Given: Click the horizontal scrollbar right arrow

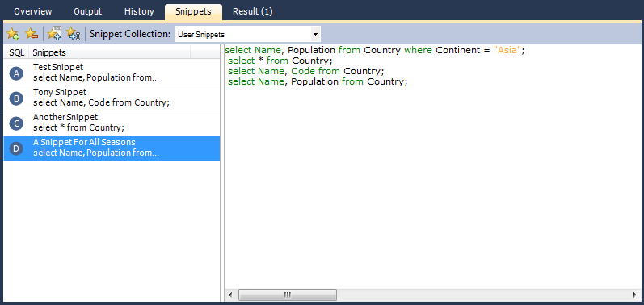Looking at the screenshot, I should (x=634, y=295).
